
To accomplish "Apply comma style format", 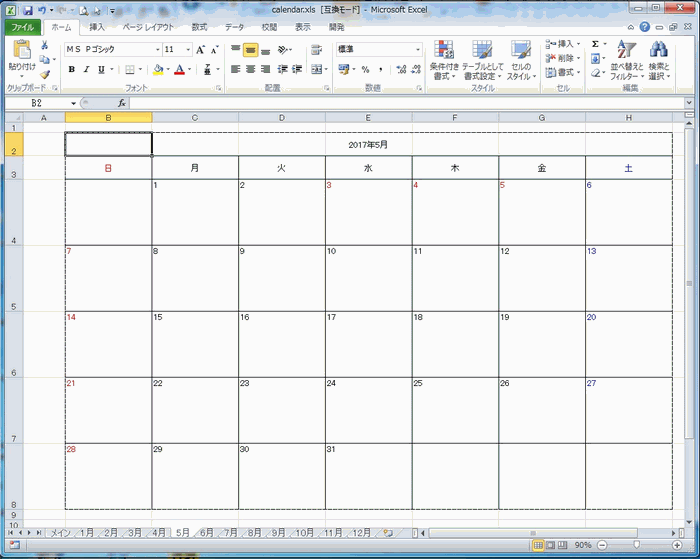I will (x=380, y=69).
